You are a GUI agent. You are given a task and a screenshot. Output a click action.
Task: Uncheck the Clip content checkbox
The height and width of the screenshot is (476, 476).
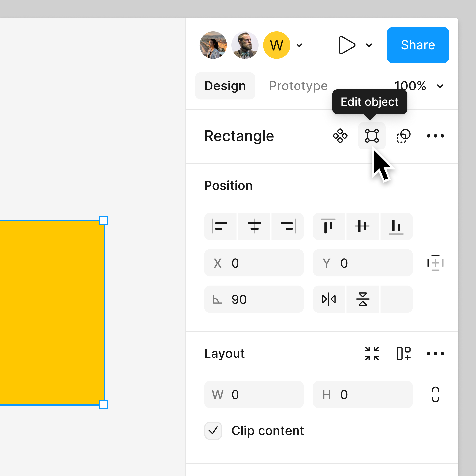(x=213, y=431)
